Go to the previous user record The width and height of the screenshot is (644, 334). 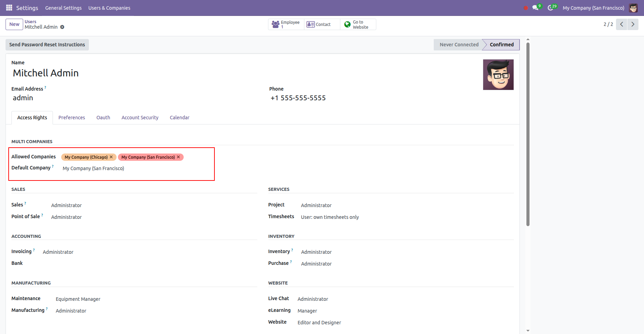[x=622, y=24]
